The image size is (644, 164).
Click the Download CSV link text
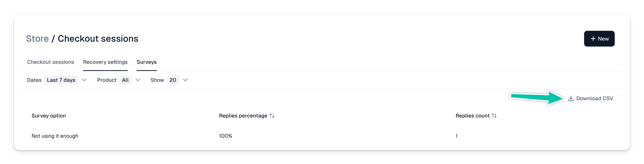coord(594,99)
